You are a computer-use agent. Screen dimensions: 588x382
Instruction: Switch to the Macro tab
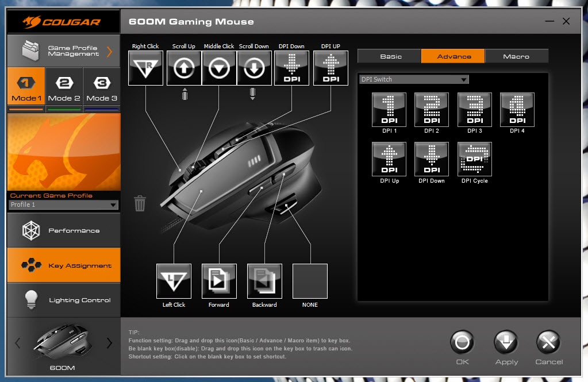(517, 56)
